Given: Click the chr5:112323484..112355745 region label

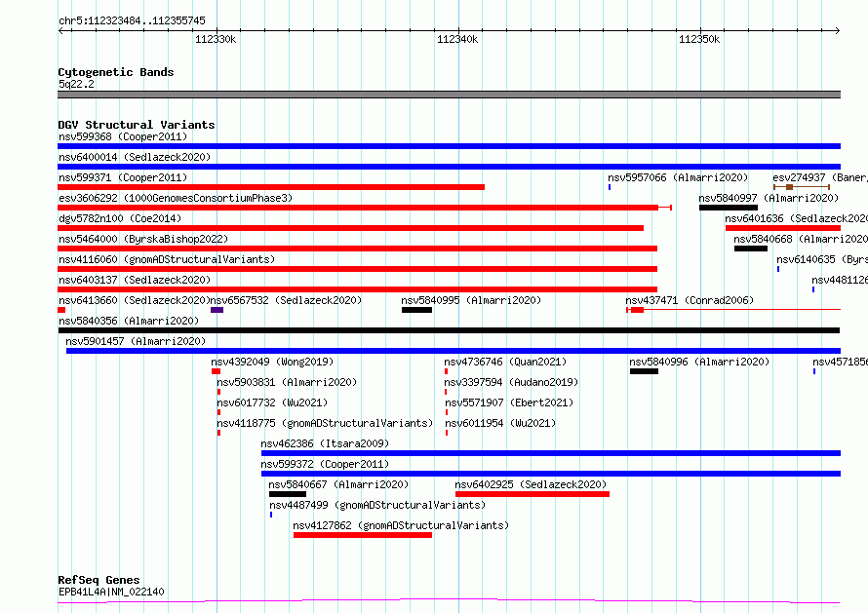Looking at the screenshot, I should coord(132,20).
